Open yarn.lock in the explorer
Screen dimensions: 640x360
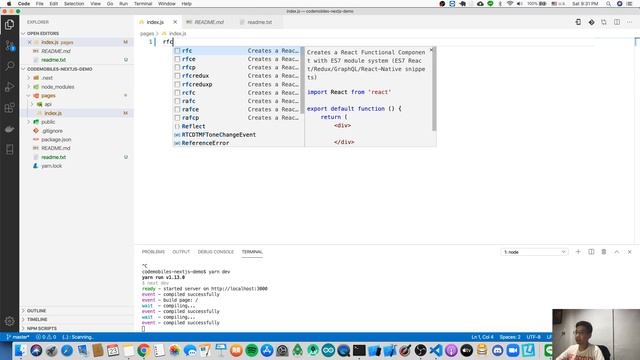[76, 166]
